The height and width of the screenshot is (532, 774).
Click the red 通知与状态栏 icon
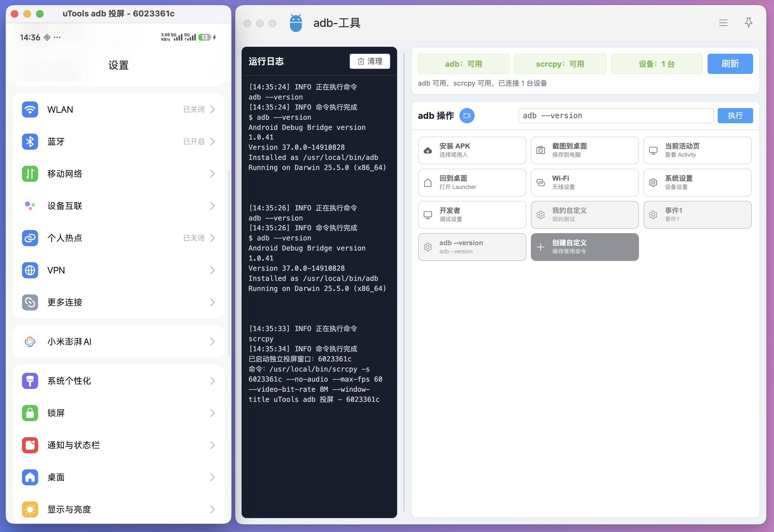[30, 445]
